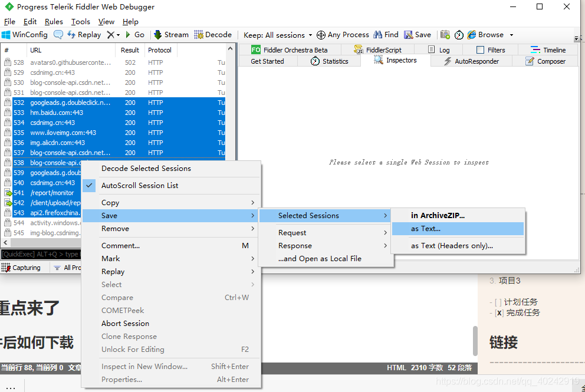Screen dimensions: 585x392
Task: Expand the Response save submenu
Action: [x=326, y=246]
